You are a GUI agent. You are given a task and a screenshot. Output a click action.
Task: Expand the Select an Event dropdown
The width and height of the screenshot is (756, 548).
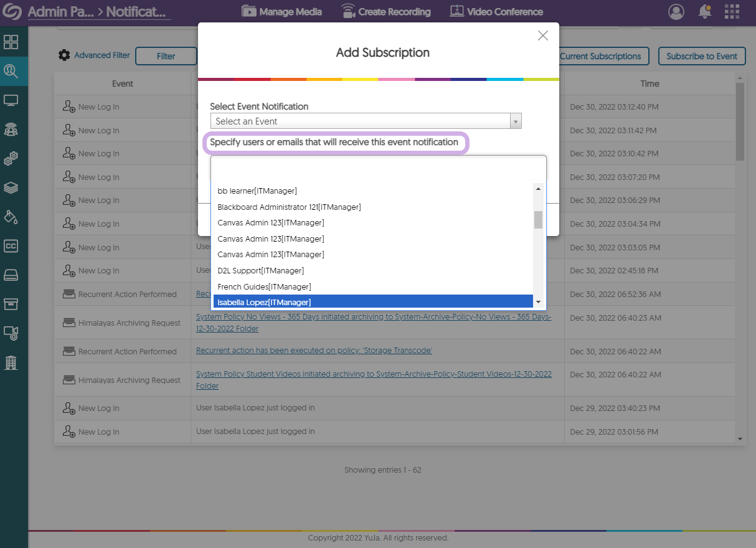366,121
